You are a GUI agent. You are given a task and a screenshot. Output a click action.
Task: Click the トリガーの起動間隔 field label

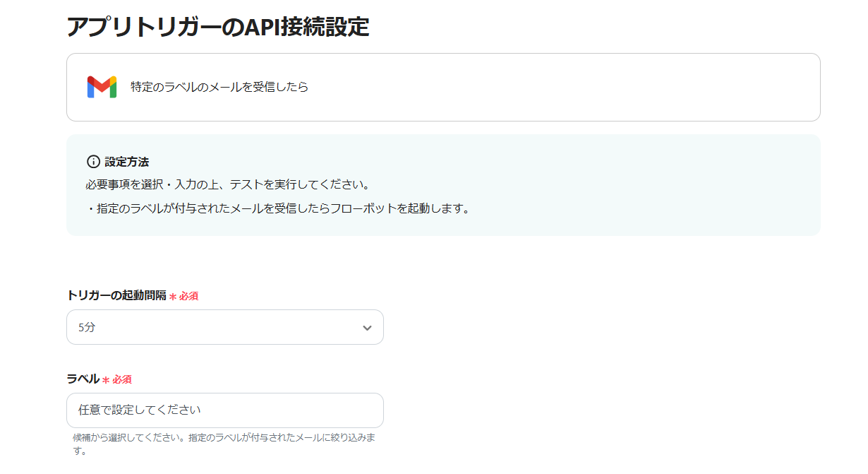tap(116, 295)
